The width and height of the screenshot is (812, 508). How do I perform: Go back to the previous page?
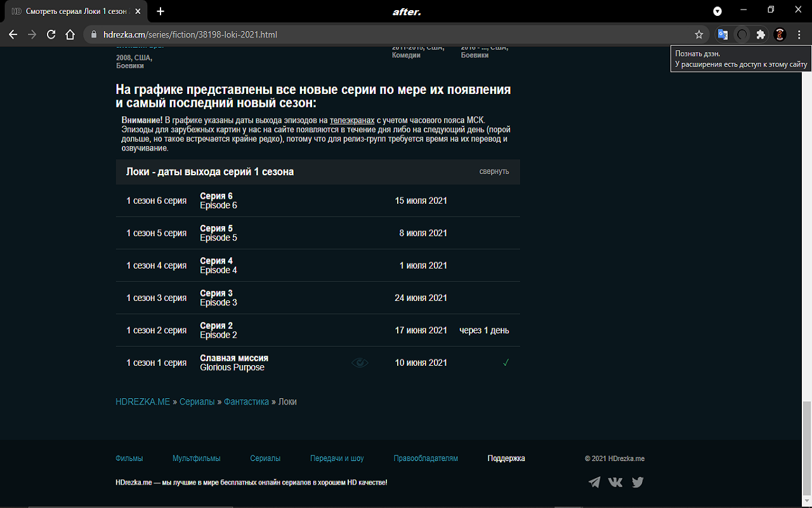click(13, 35)
